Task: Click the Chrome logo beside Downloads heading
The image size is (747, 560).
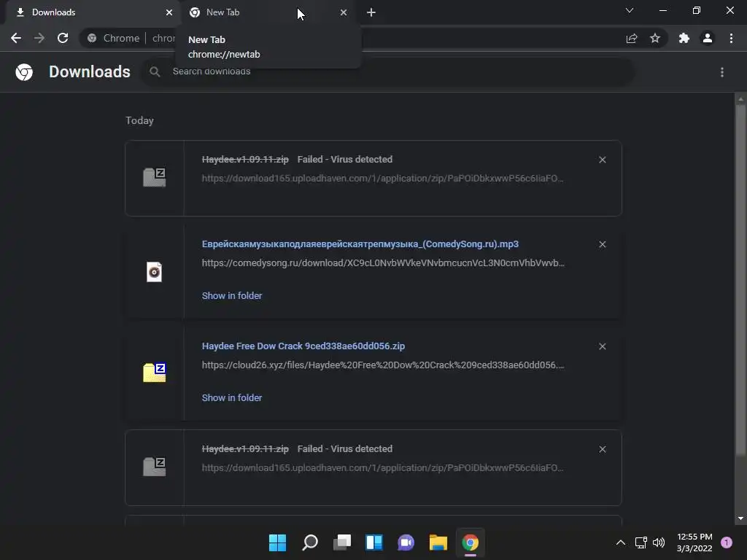Action: tap(24, 72)
